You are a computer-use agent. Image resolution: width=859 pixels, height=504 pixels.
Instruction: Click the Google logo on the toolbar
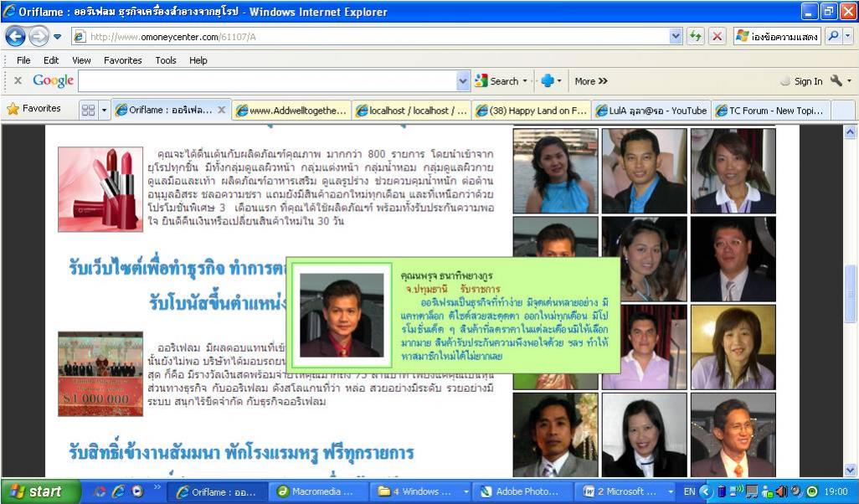(53, 80)
